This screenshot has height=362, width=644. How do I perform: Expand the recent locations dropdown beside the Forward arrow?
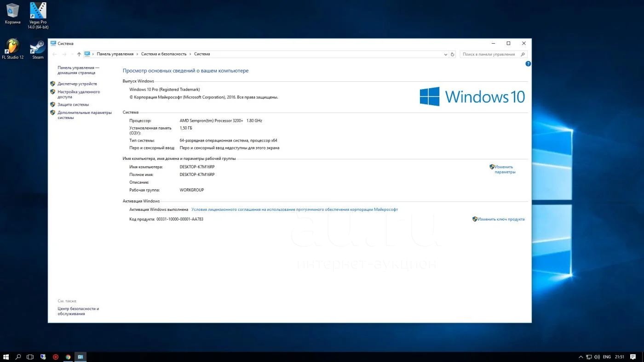coord(72,54)
